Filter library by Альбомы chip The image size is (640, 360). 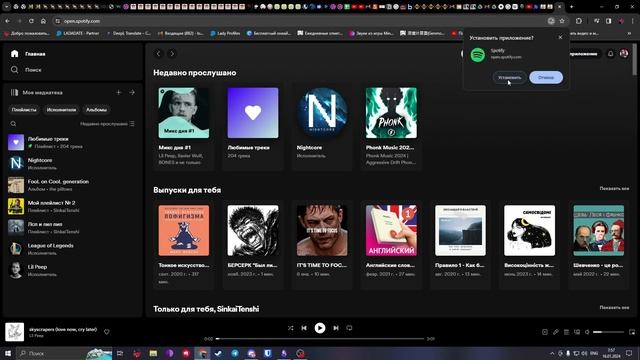[x=96, y=110]
